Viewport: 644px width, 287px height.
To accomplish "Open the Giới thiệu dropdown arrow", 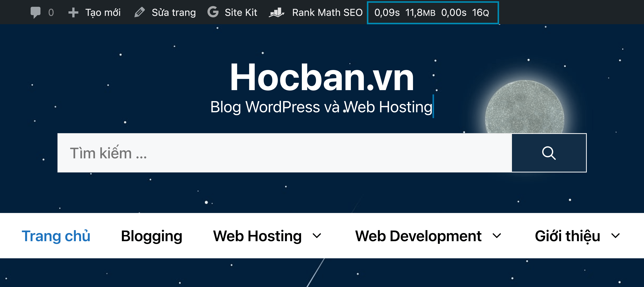I will tap(616, 236).
